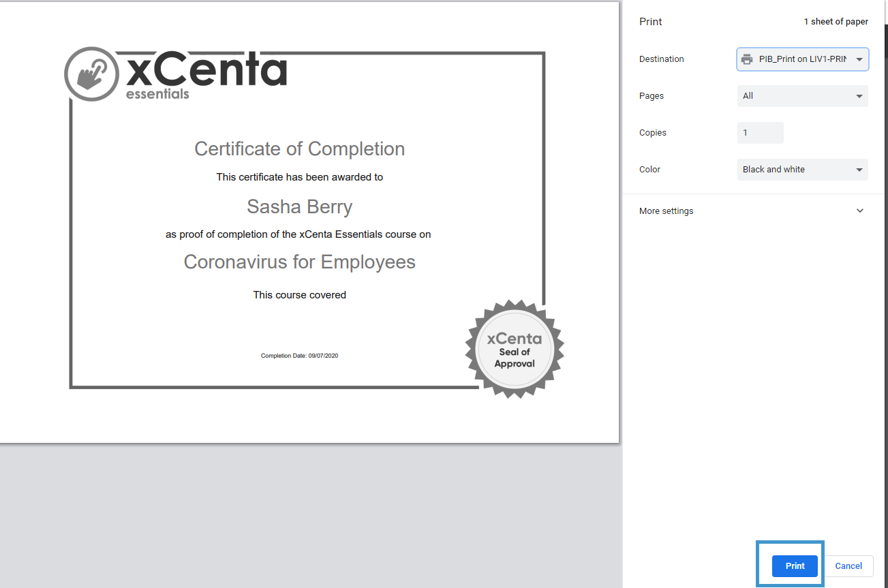
Task: Cancel the print dialog
Action: pyautogui.click(x=848, y=566)
